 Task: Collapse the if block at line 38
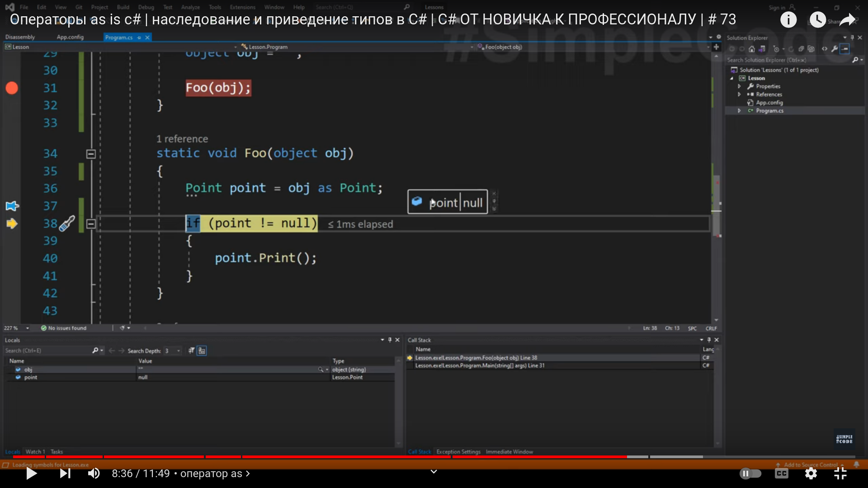91,224
